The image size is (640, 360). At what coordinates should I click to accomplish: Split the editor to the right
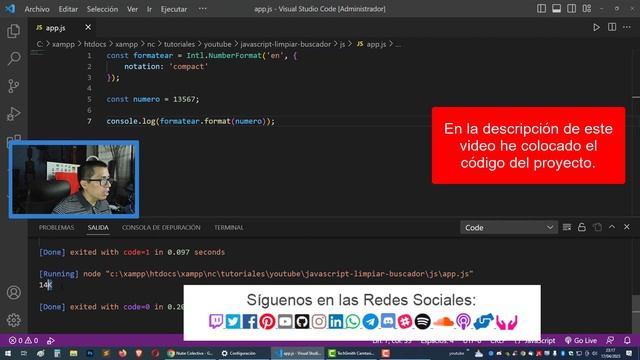click(x=612, y=27)
